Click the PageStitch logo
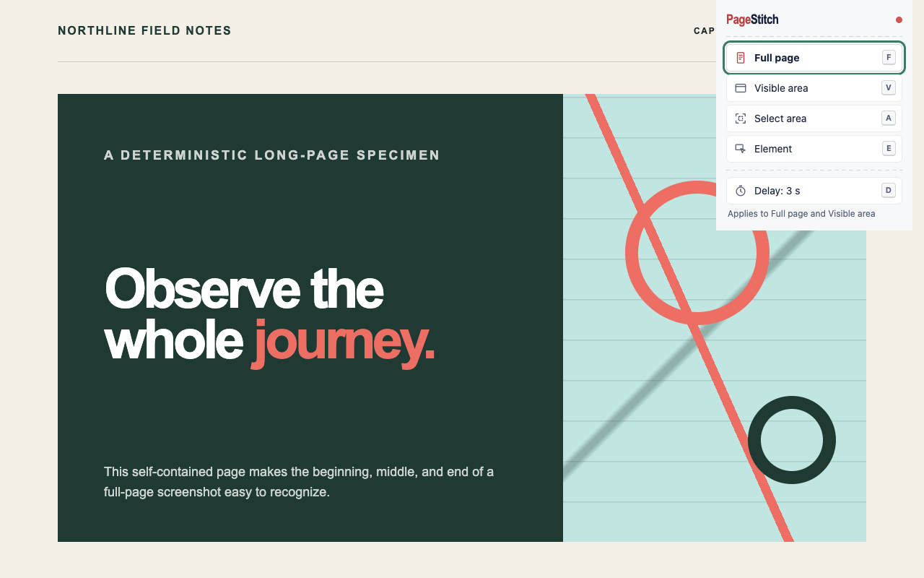924x578 pixels. click(752, 20)
